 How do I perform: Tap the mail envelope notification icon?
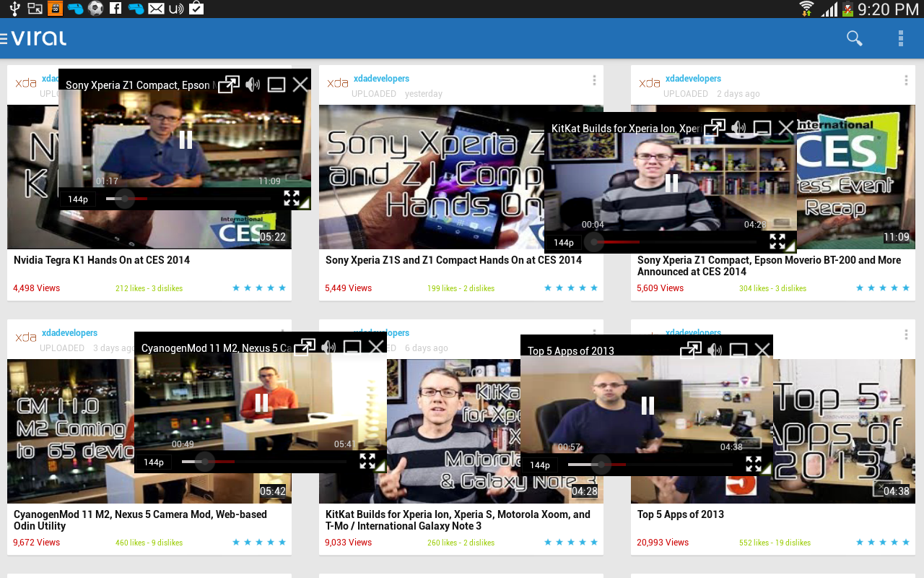tap(156, 9)
